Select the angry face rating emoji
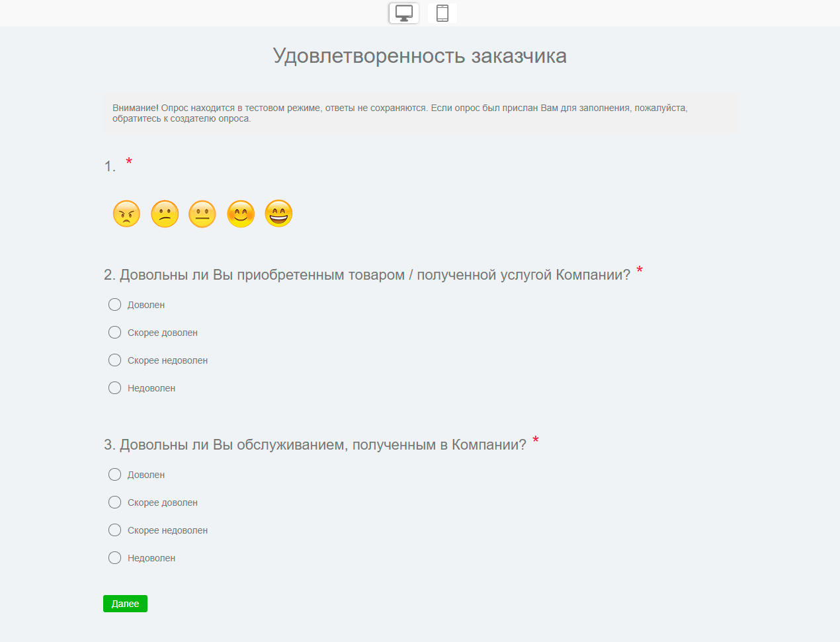The width and height of the screenshot is (840, 642). click(x=126, y=213)
